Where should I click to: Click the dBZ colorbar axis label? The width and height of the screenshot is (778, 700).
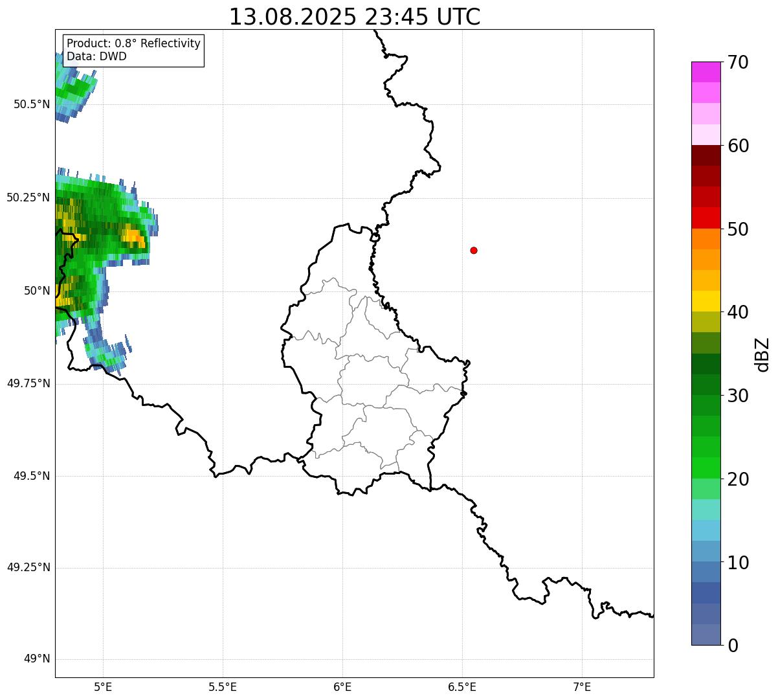click(x=762, y=354)
